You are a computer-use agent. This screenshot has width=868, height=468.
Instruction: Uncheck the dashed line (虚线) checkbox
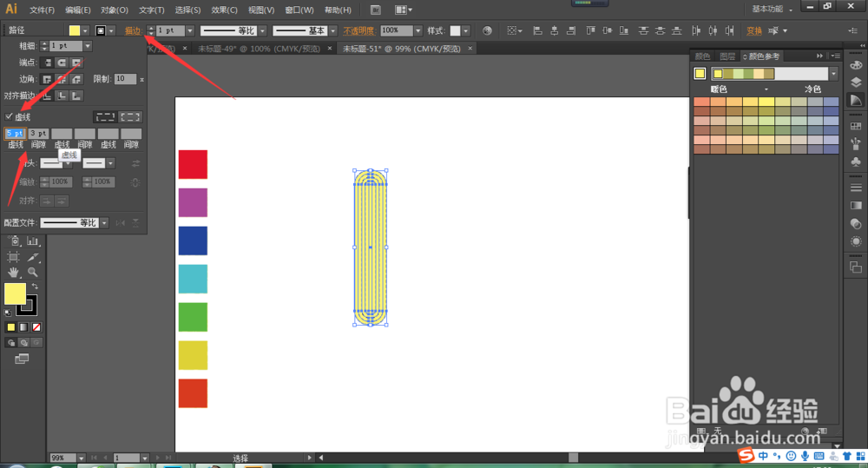(x=9, y=116)
